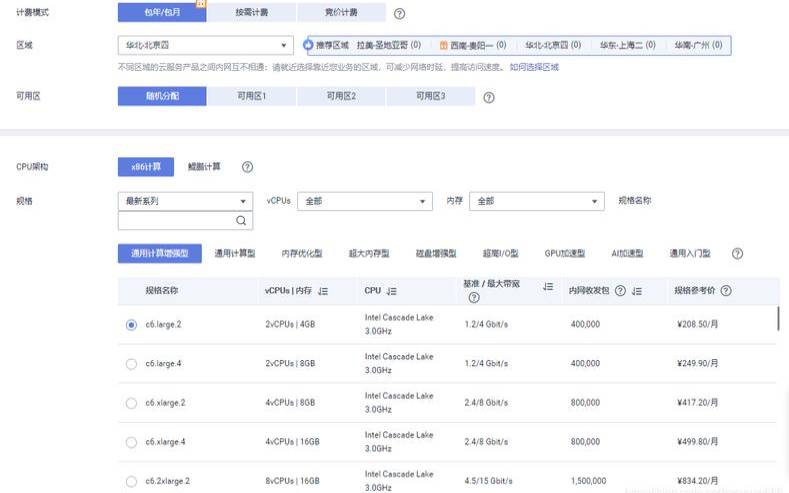Select 随机分配 availability zone

162,96
